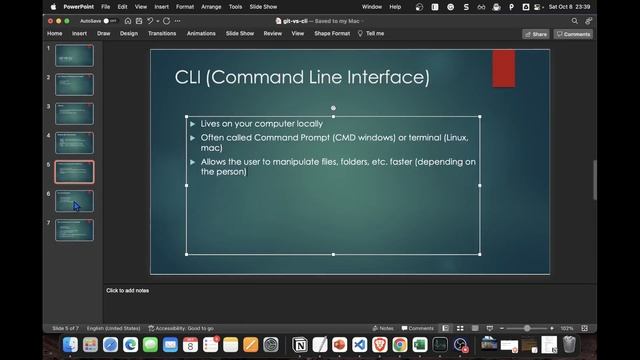This screenshot has height=360, width=640.
Task: Open the Arrange menu in the menu bar
Action: point(211,7)
